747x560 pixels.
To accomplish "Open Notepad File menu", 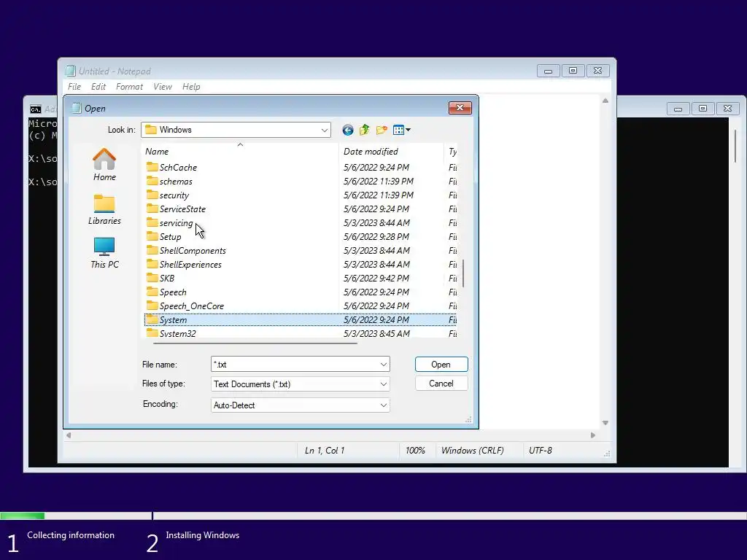I will (x=74, y=87).
